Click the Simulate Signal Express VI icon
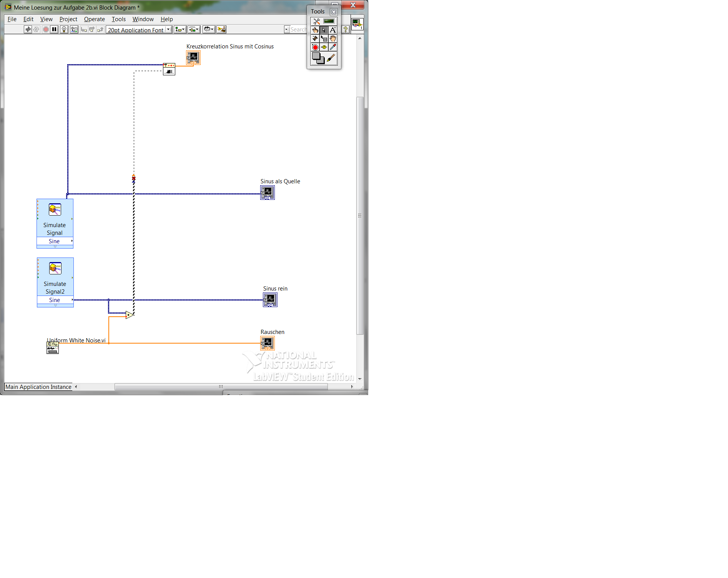728x578 pixels. (55, 209)
